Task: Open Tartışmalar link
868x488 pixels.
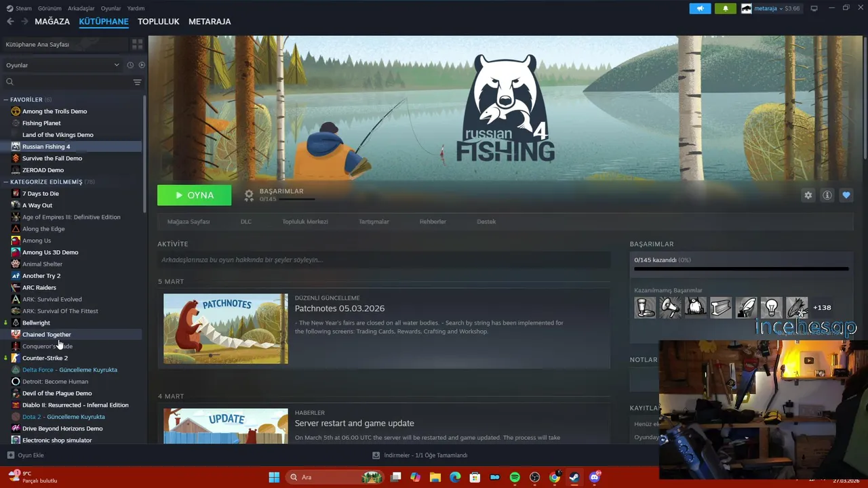Action: tap(374, 222)
